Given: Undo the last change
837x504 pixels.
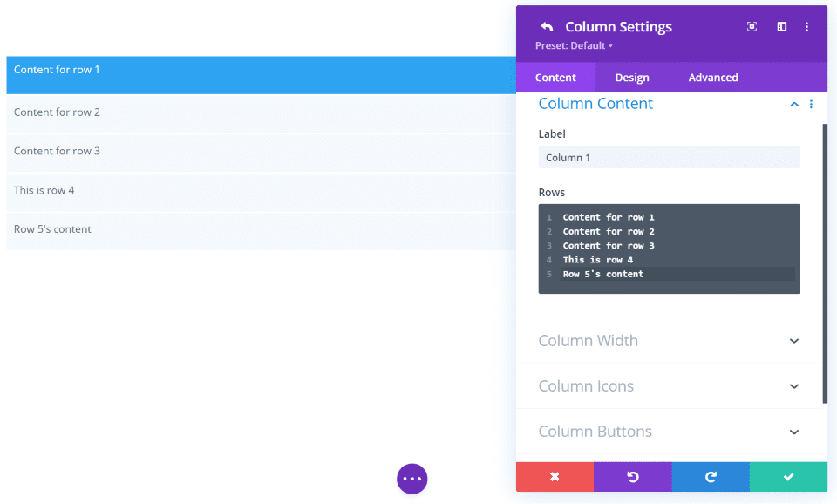Looking at the screenshot, I should pyautogui.click(x=632, y=476).
